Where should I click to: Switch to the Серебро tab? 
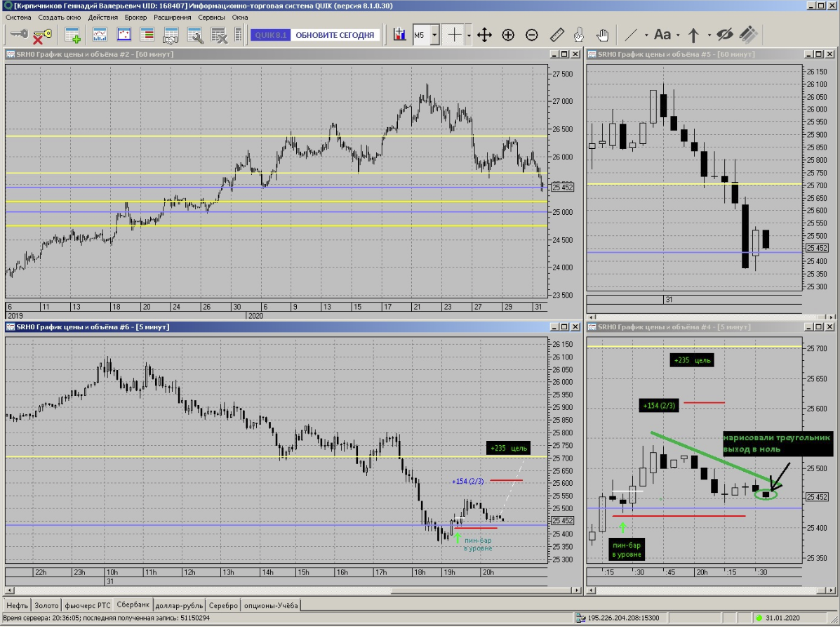point(223,605)
